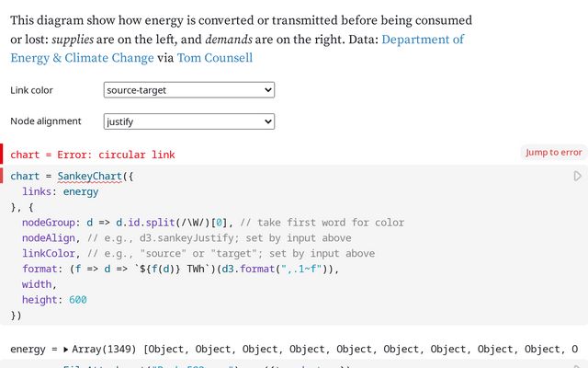The image size is (588, 368).
Task: Click the red error bar beside chart output
Action: 2,154
